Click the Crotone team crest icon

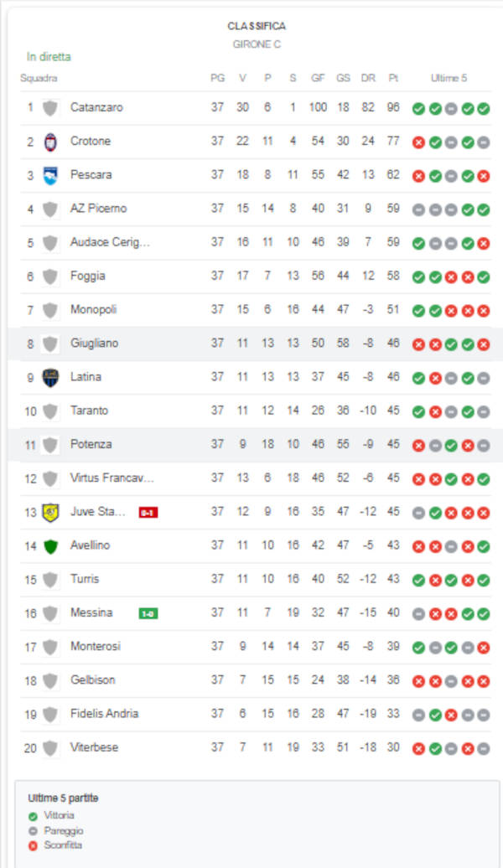(50, 142)
